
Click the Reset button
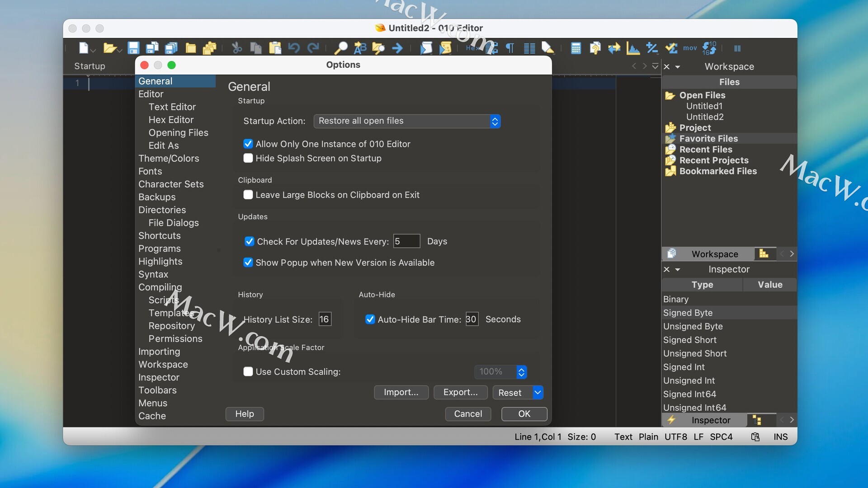[x=513, y=393]
